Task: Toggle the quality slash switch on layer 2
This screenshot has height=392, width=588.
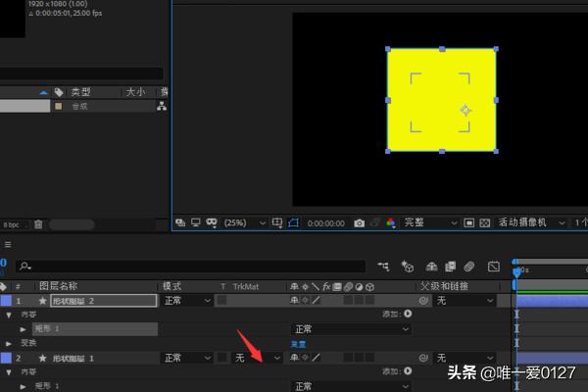Action: [317, 358]
